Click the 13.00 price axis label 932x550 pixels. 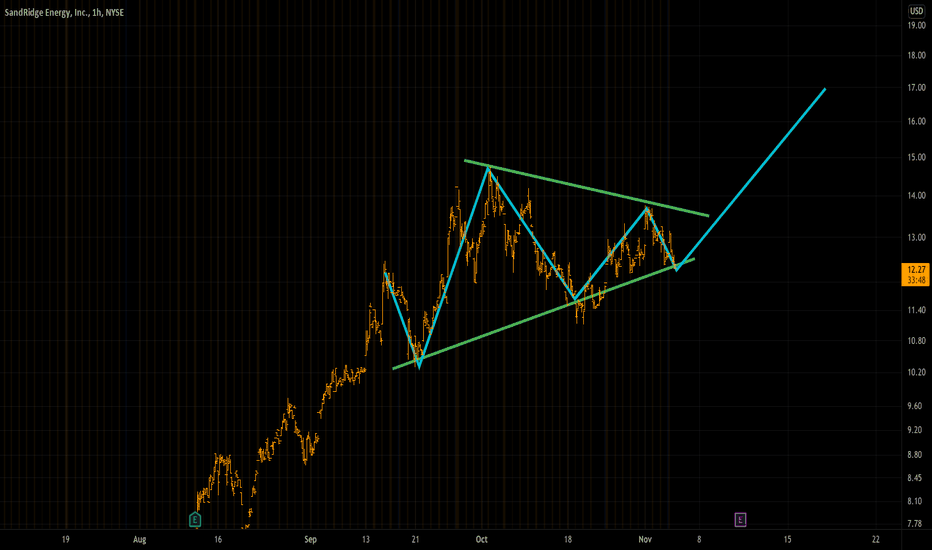pyautogui.click(x=917, y=237)
